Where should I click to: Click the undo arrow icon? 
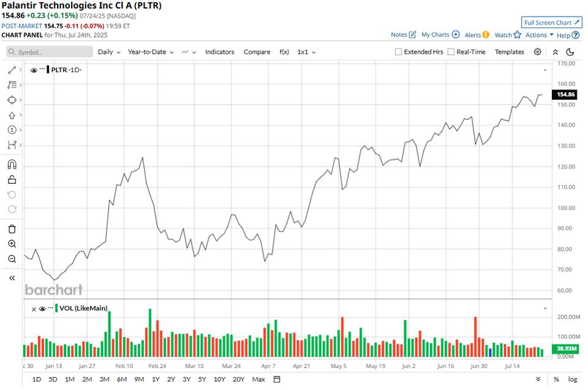click(x=12, y=194)
